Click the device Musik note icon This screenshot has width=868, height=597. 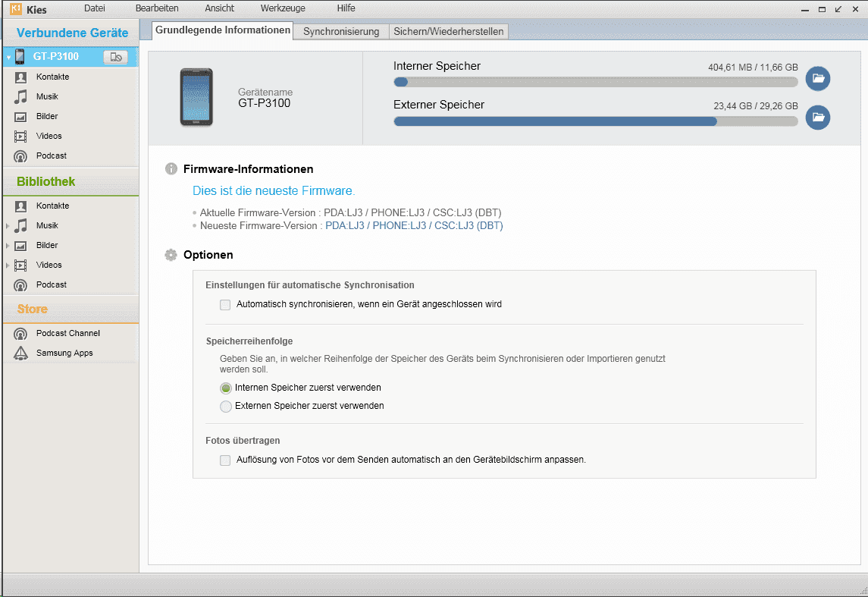20,97
